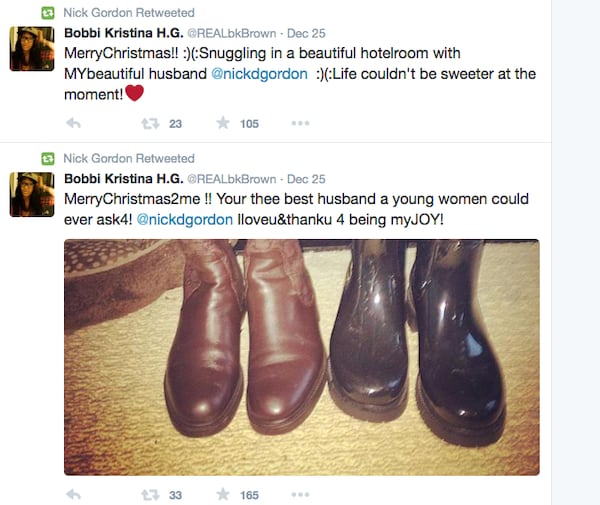600x505 pixels.
Task: Open more options on boots tweet
Action: pyautogui.click(x=300, y=494)
